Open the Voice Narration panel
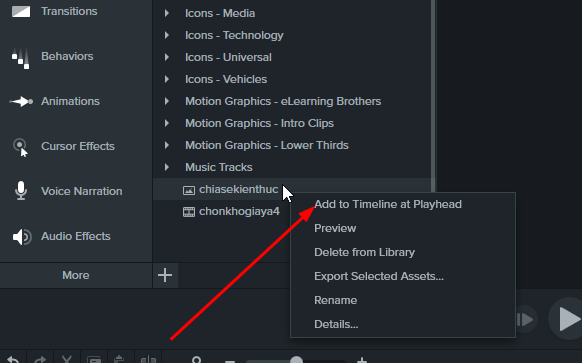Screen dimensions: 582x363 (68, 191)
